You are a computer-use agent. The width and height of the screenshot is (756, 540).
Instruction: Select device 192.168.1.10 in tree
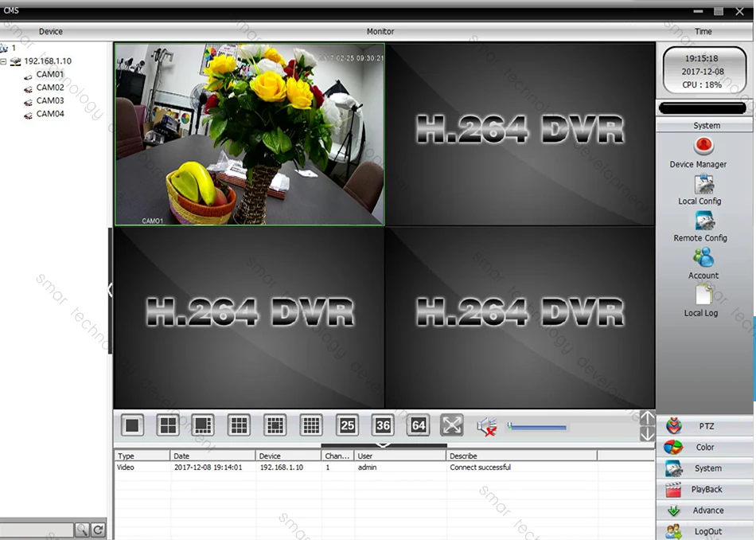[48, 61]
